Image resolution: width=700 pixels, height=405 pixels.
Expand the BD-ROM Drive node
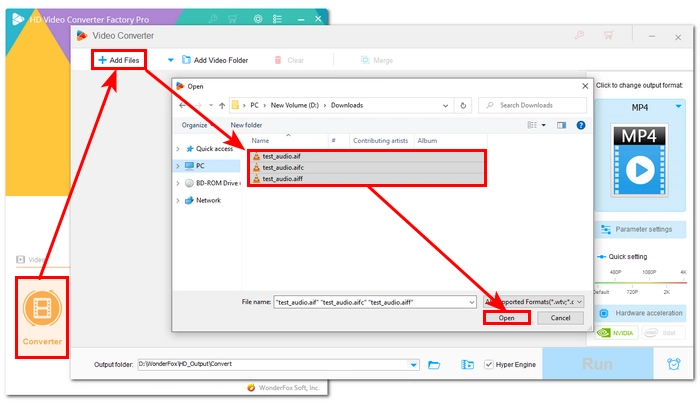pos(178,183)
